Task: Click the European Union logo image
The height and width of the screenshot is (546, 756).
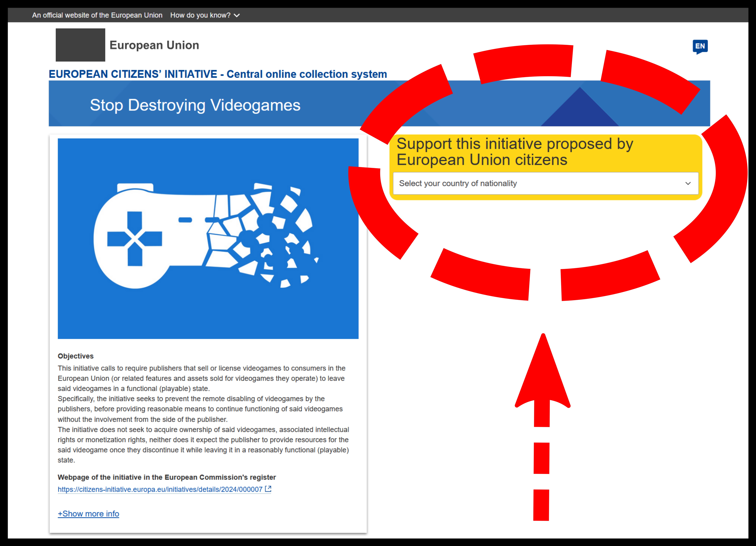Action: tap(80, 45)
